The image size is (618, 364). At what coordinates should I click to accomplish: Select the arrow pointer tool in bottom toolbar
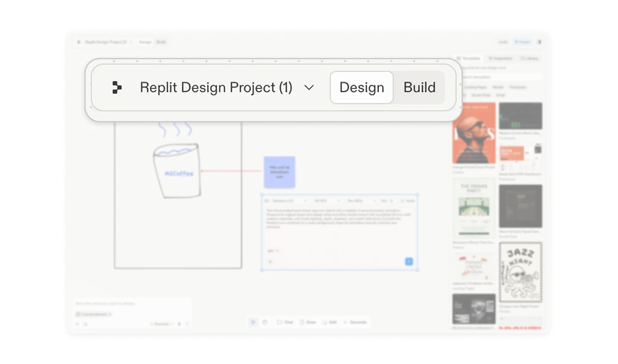point(253,322)
